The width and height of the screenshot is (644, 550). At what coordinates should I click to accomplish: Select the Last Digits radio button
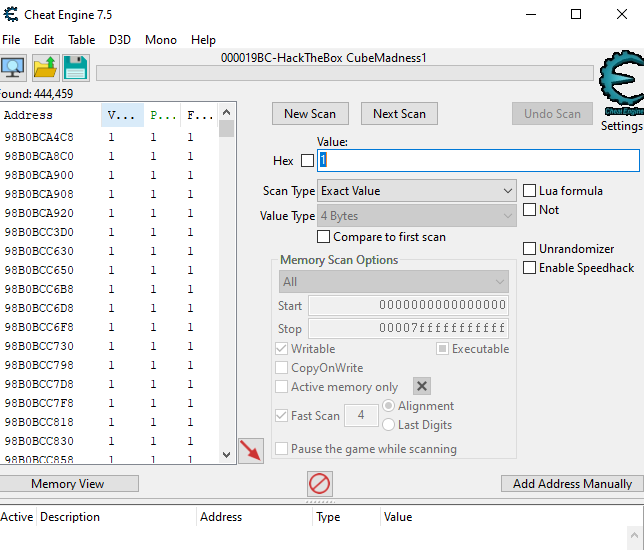point(388,425)
